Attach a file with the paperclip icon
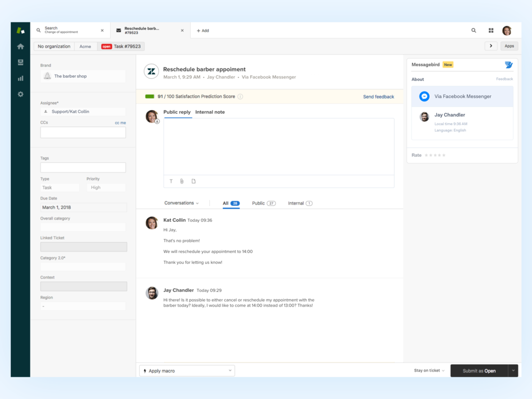 point(182,181)
